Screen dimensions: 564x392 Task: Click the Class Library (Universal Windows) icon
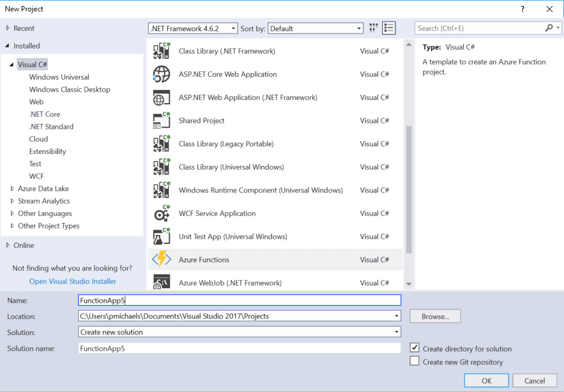click(x=161, y=167)
